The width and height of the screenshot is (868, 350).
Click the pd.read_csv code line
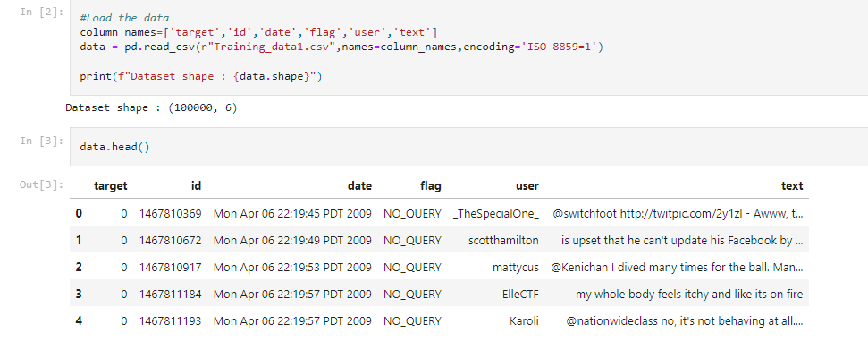[x=341, y=47]
